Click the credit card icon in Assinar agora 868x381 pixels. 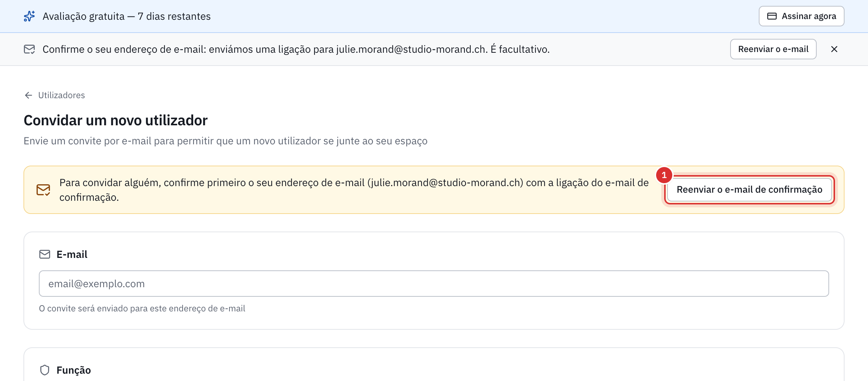coord(772,16)
